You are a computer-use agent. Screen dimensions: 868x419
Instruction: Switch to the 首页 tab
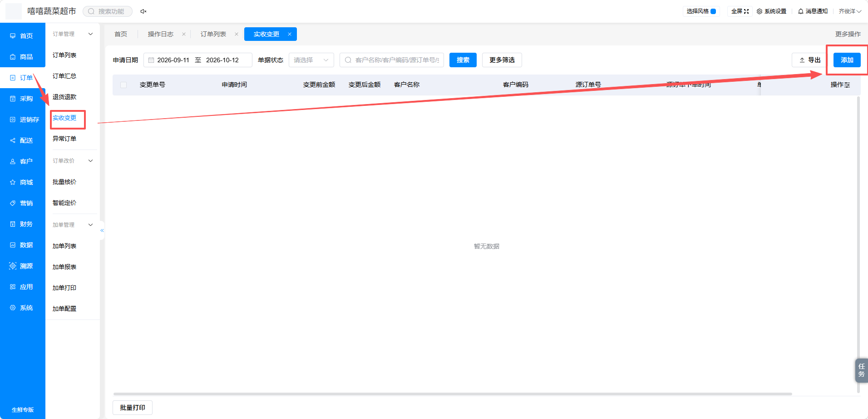[121, 34]
